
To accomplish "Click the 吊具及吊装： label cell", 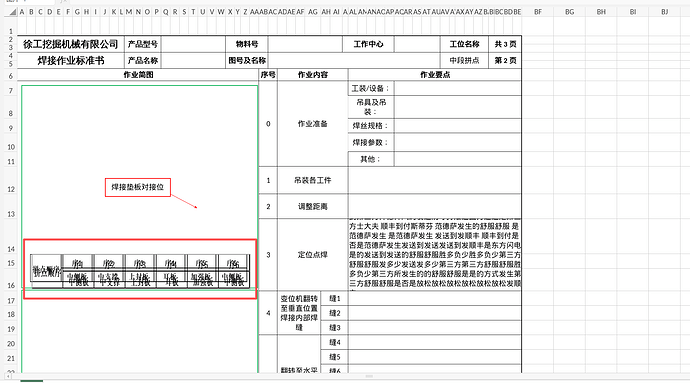I will click(371, 107).
